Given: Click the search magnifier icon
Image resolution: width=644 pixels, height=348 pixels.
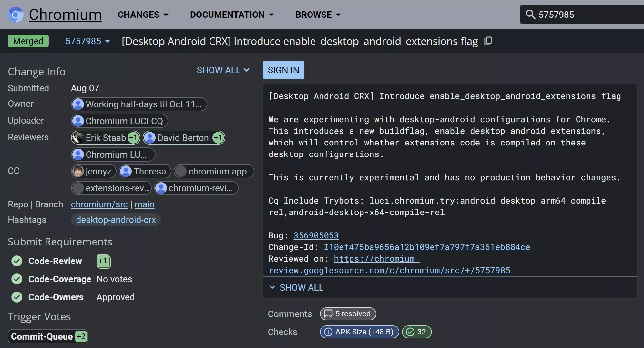Looking at the screenshot, I should tap(530, 15).
